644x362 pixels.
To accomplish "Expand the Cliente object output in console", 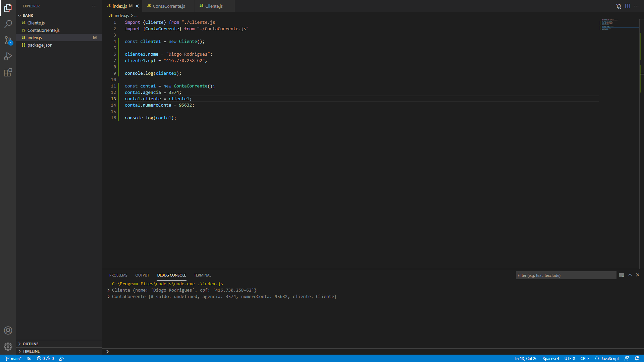I will coord(108,290).
